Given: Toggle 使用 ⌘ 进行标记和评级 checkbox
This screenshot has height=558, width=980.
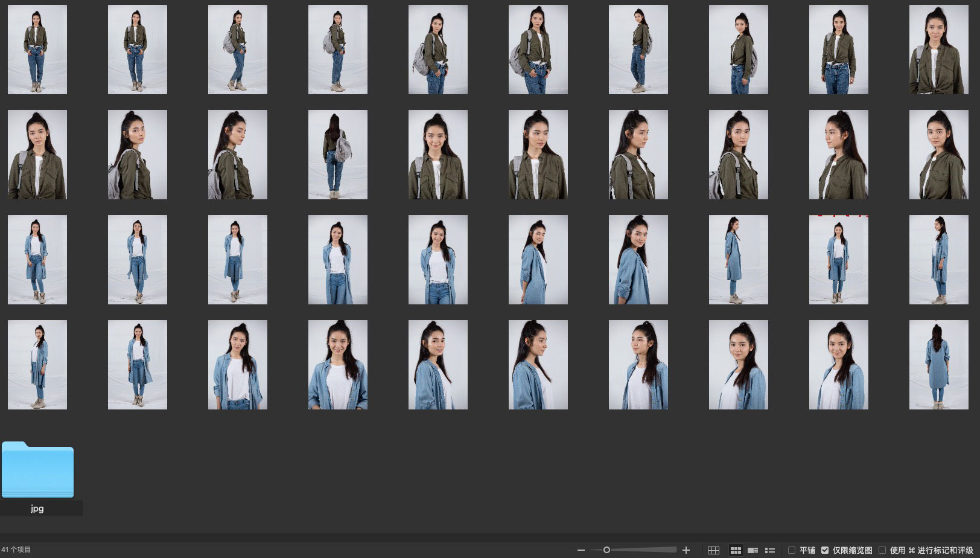Looking at the screenshot, I should point(882,550).
